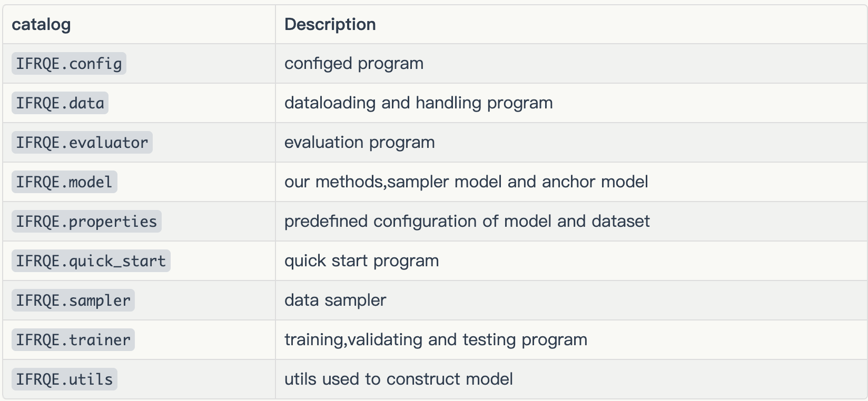Click 'utils used to construct model' text
Screen dimensions: 868x401
point(398,379)
